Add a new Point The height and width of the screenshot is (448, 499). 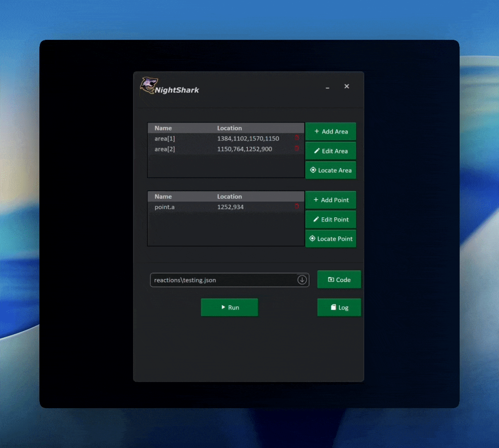tap(331, 200)
